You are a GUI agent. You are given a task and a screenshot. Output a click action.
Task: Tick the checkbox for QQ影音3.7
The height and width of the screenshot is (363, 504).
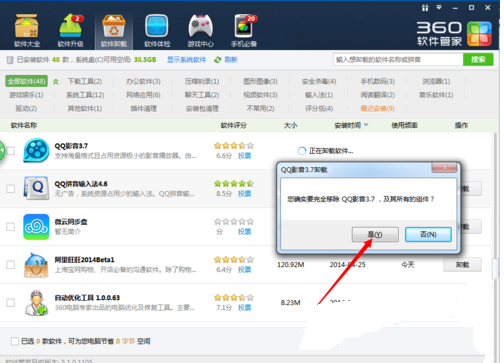[x=11, y=151]
